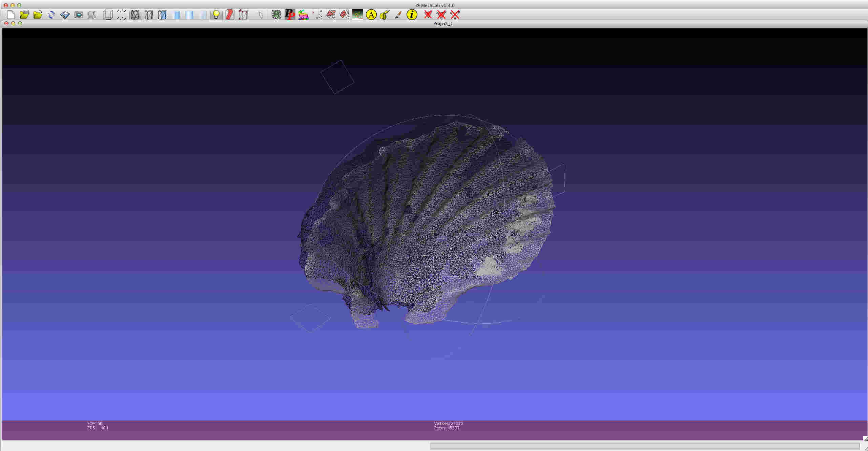The image size is (868, 451).
Task: Click the yellow info 'i' icon
Action: [x=412, y=15]
